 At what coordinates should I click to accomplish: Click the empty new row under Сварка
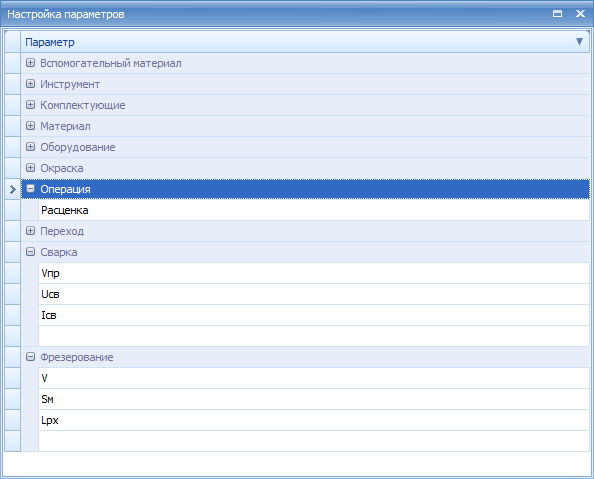[x=314, y=336]
